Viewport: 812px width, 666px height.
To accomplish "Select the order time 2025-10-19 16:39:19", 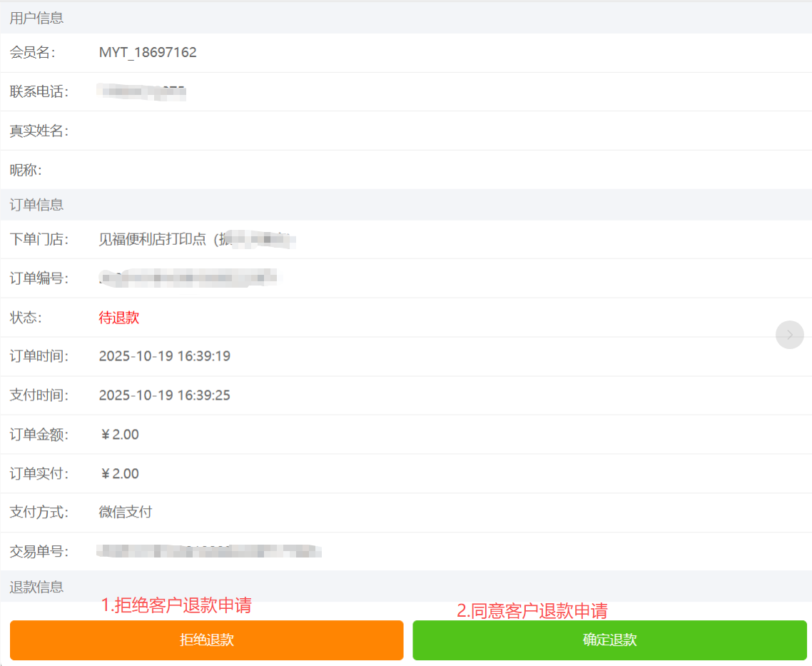I will (x=164, y=356).
